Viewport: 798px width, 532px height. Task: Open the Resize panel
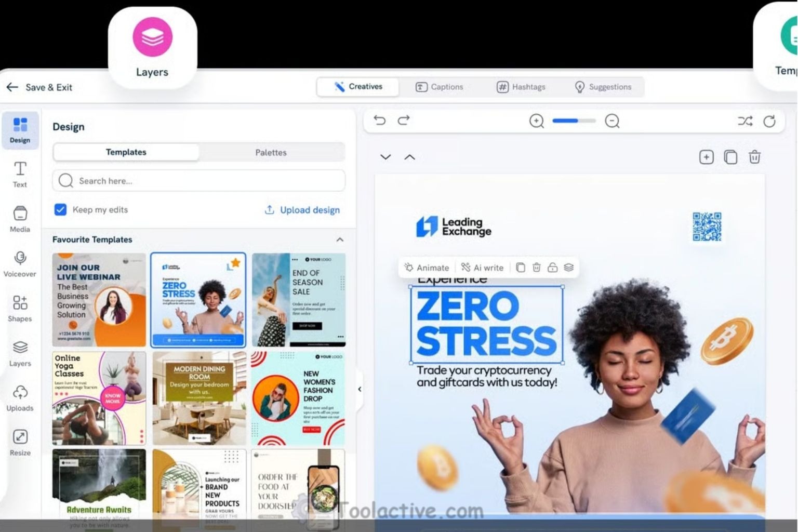(20, 441)
